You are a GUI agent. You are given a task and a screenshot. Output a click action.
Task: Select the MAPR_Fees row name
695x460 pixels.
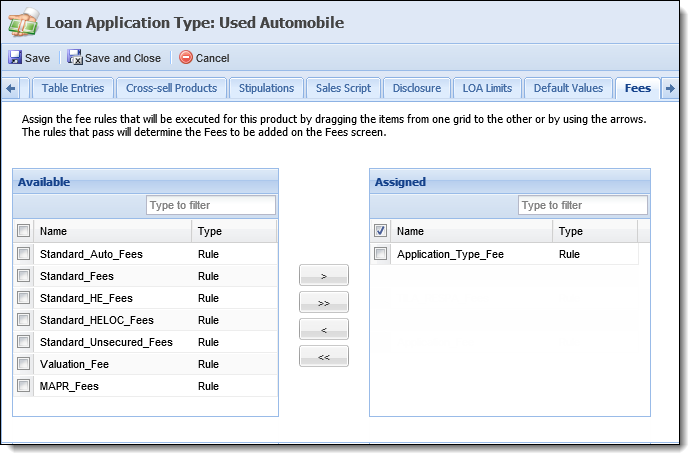coord(69,386)
